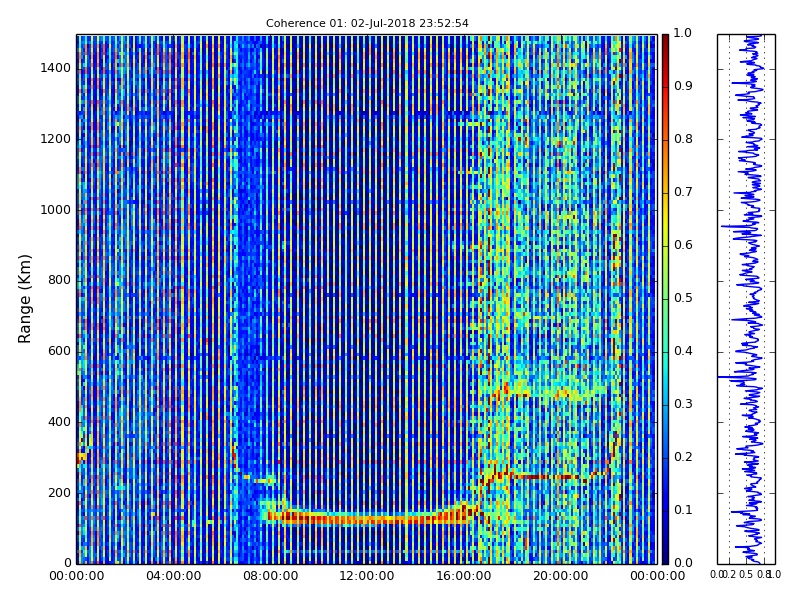Click the colorbar 0.4 tick label
This screenshot has width=800, height=600.
[x=683, y=351]
